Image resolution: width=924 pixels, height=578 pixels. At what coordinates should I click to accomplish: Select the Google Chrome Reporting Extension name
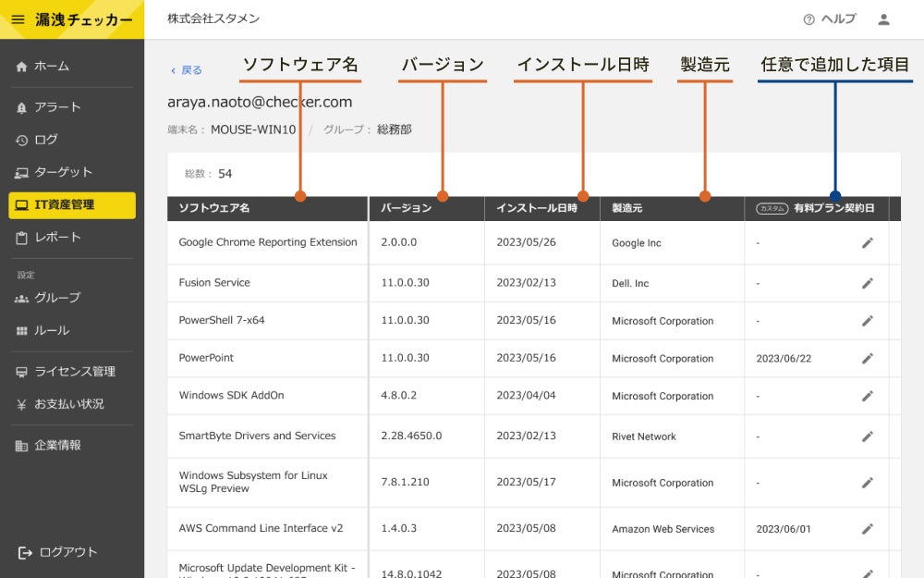268,242
